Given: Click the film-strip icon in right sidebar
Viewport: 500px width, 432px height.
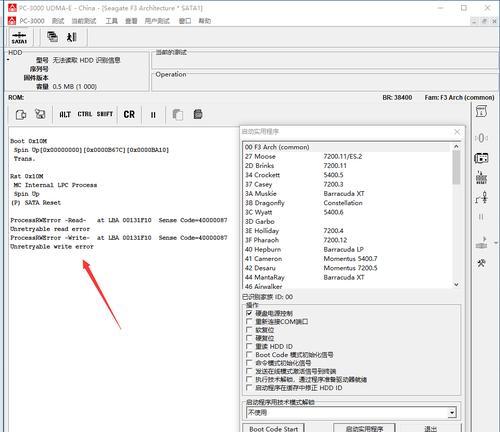Looking at the screenshot, I should (481, 158).
